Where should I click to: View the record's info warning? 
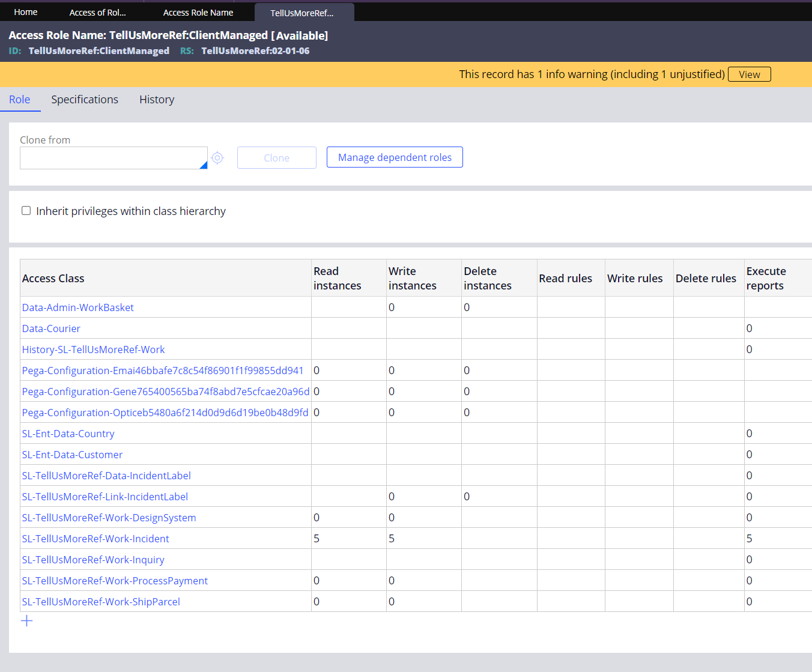(749, 74)
